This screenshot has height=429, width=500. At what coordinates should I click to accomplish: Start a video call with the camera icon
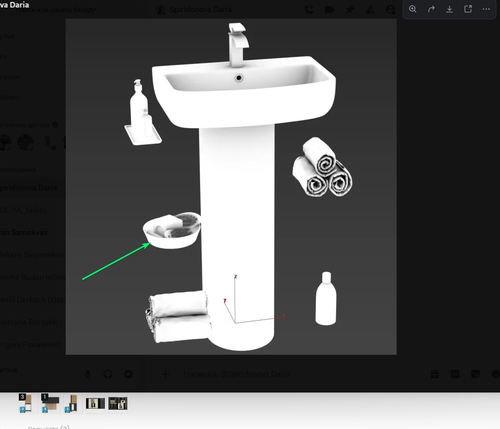click(329, 10)
